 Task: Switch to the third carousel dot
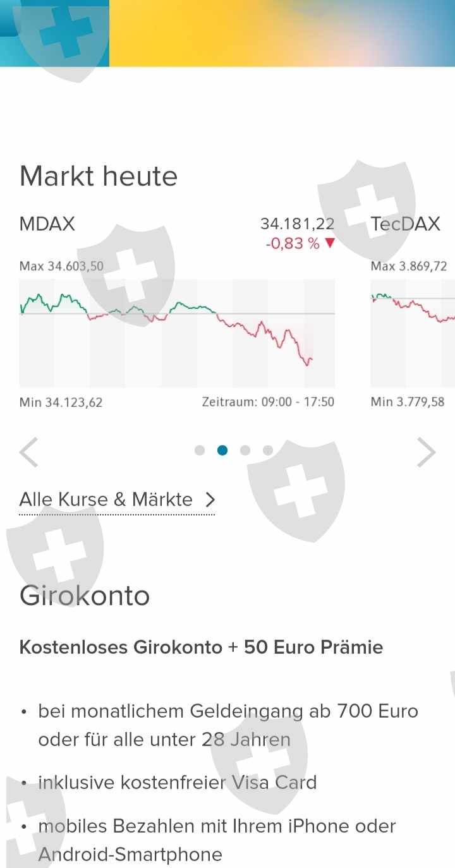245,450
